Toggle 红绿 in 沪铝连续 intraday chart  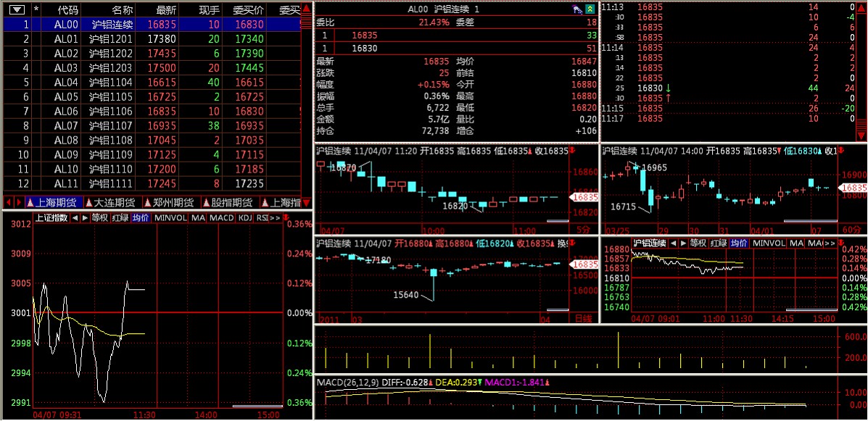pyautogui.click(x=719, y=243)
